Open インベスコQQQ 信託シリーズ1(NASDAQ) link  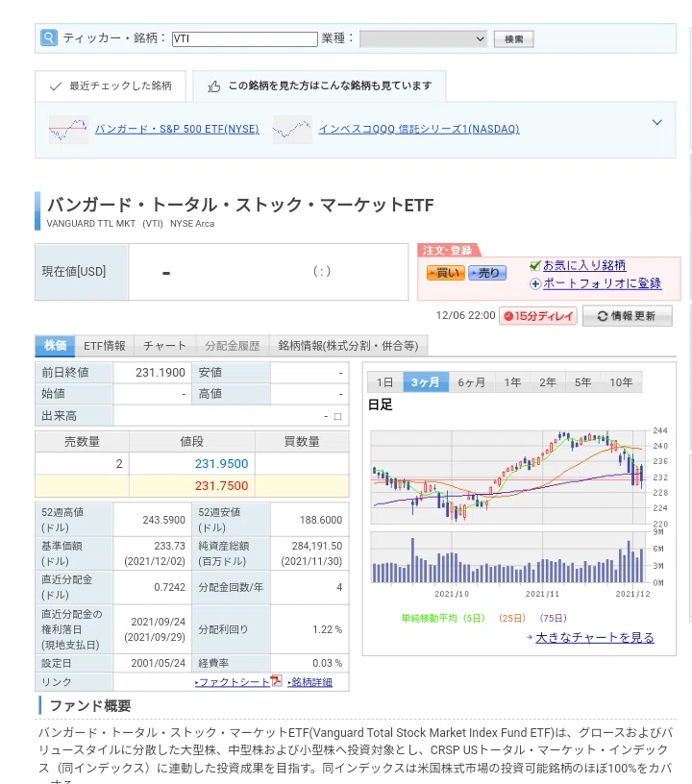[419, 129]
